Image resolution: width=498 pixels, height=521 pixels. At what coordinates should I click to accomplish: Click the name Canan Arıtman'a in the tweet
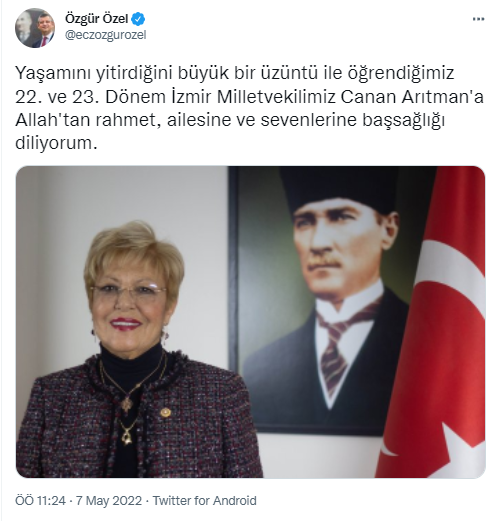[x=412, y=97]
